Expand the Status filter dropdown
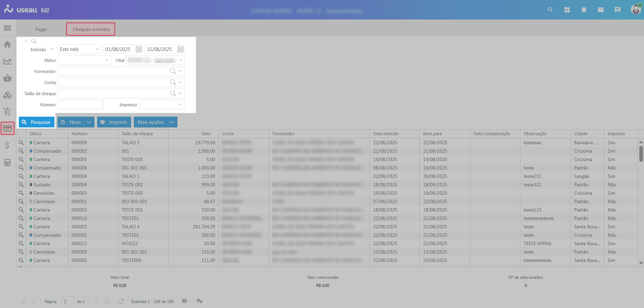 point(107,60)
